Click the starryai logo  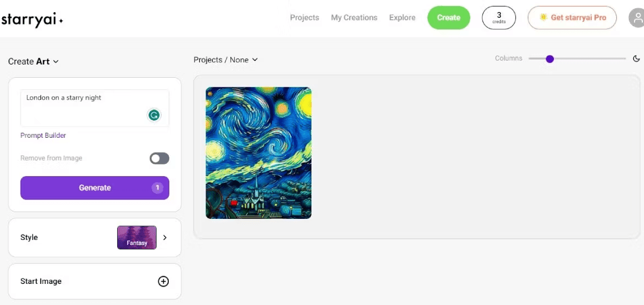coord(32,19)
